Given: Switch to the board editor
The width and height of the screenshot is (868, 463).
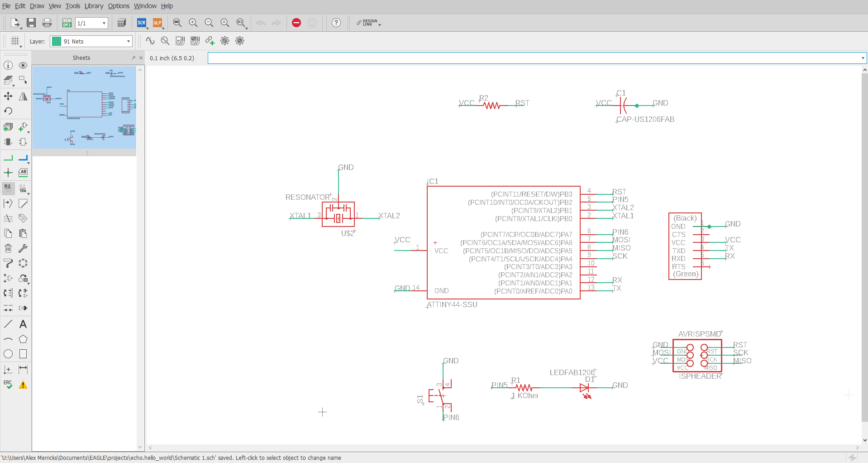Looking at the screenshot, I should click(67, 23).
